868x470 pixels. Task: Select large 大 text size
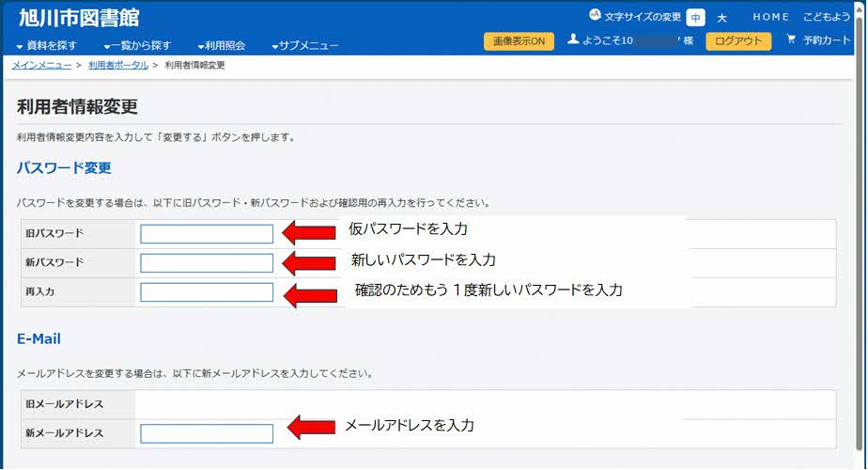[722, 18]
